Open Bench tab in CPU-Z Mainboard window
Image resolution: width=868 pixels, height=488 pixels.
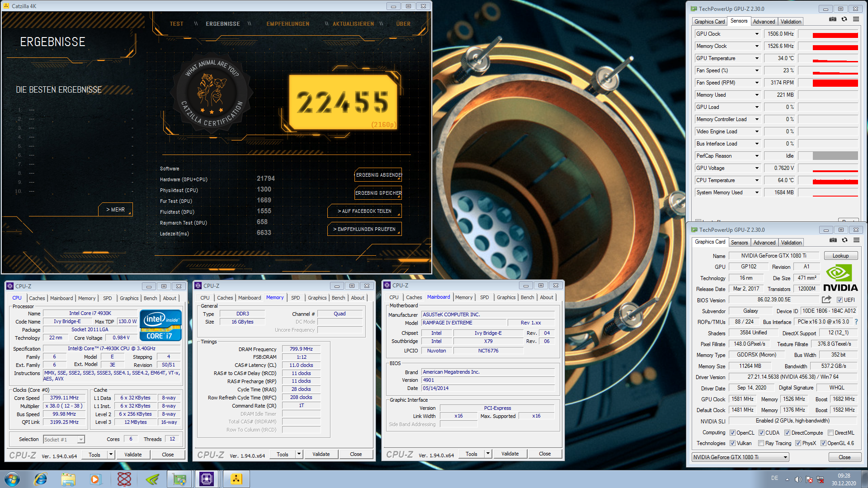click(x=527, y=297)
